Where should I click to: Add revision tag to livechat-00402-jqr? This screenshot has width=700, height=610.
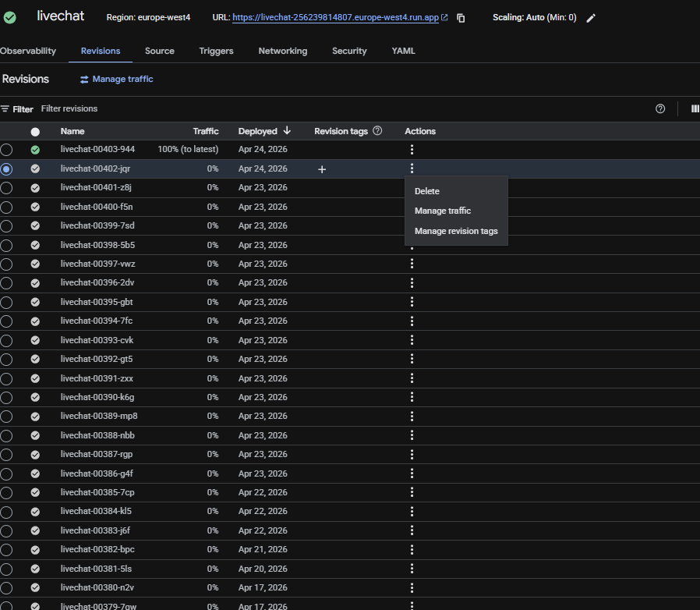click(322, 169)
